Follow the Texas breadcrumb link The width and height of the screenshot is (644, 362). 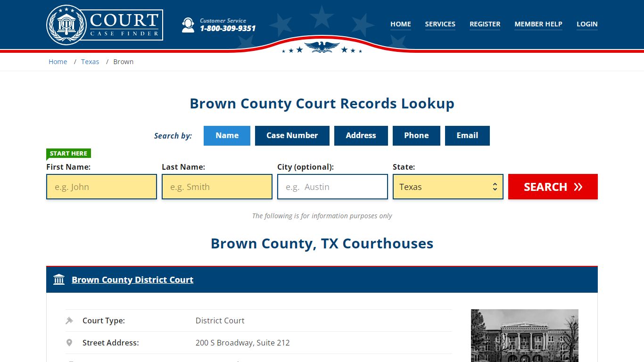90,62
